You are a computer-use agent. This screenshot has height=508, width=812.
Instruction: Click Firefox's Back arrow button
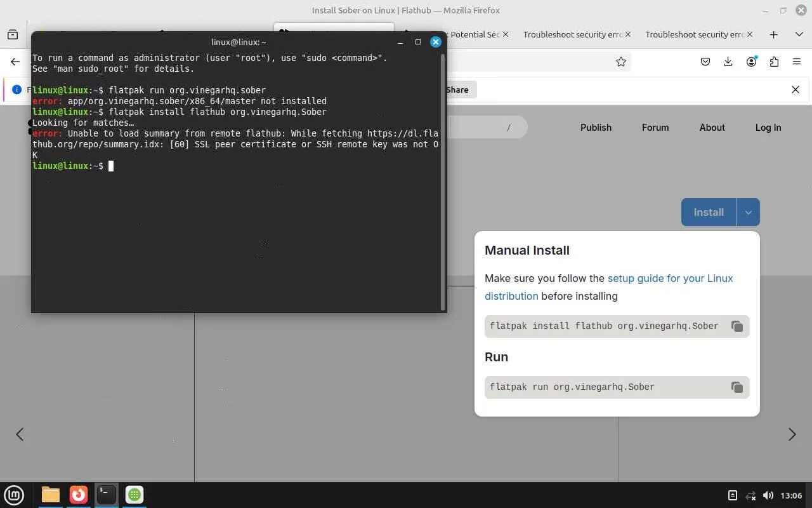pyautogui.click(x=15, y=62)
